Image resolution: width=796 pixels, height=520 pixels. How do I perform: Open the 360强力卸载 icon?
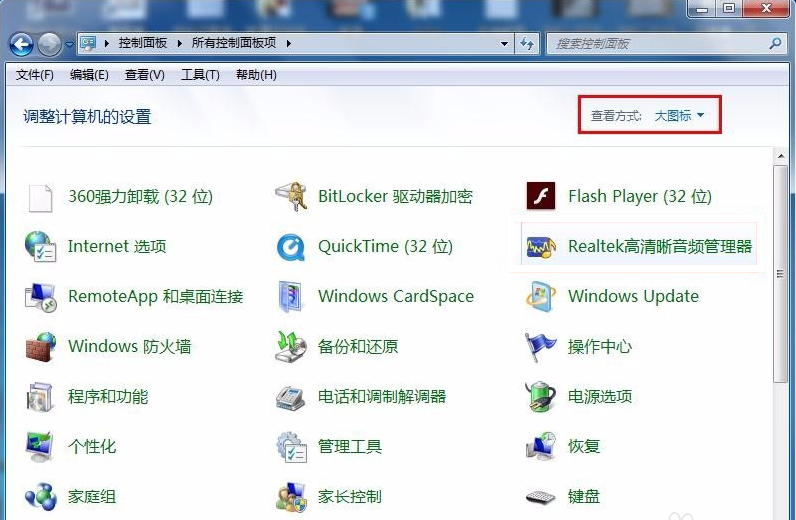point(41,198)
